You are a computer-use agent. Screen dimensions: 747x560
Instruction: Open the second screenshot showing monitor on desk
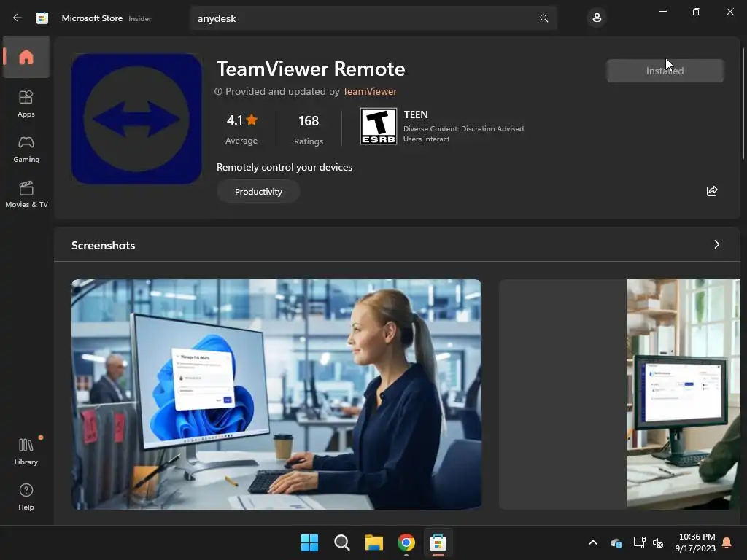tap(619, 394)
